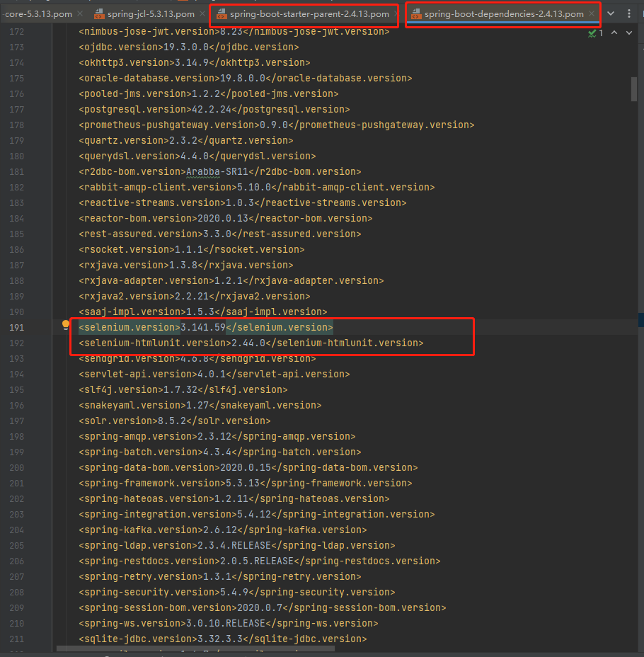The height and width of the screenshot is (657, 644).
Task: Click the spring-session-bom.version line
Action: pyautogui.click(x=263, y=607)
